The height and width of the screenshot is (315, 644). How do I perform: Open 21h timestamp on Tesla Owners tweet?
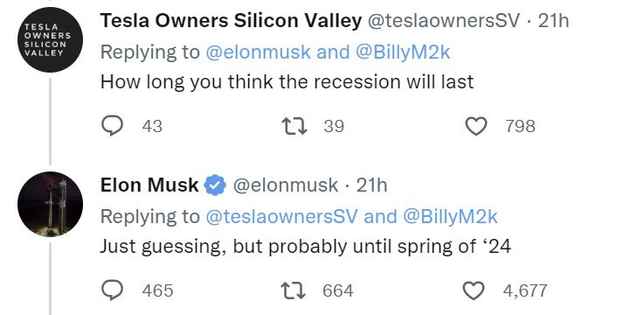(x=554, y=20)
